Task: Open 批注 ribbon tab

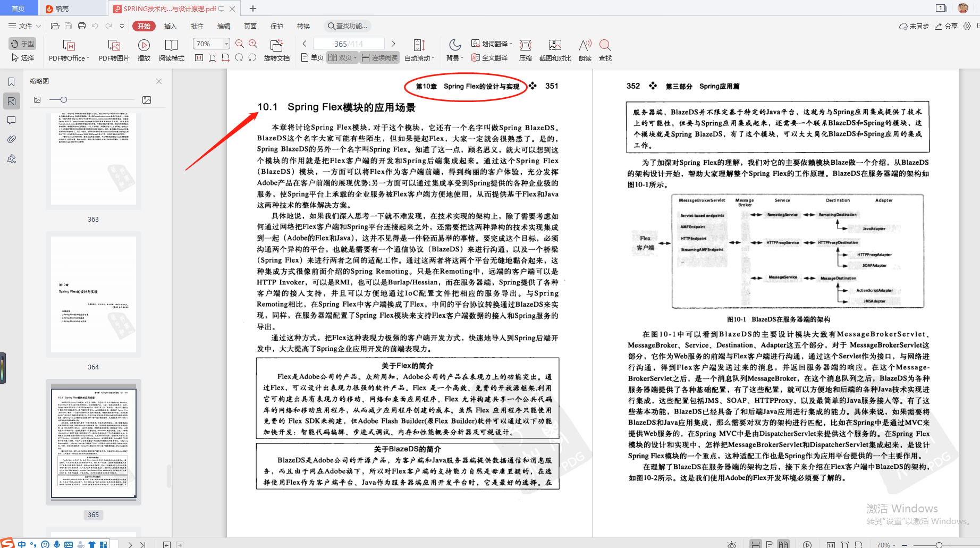Action: pyautogui.click(x=197, y=26)
